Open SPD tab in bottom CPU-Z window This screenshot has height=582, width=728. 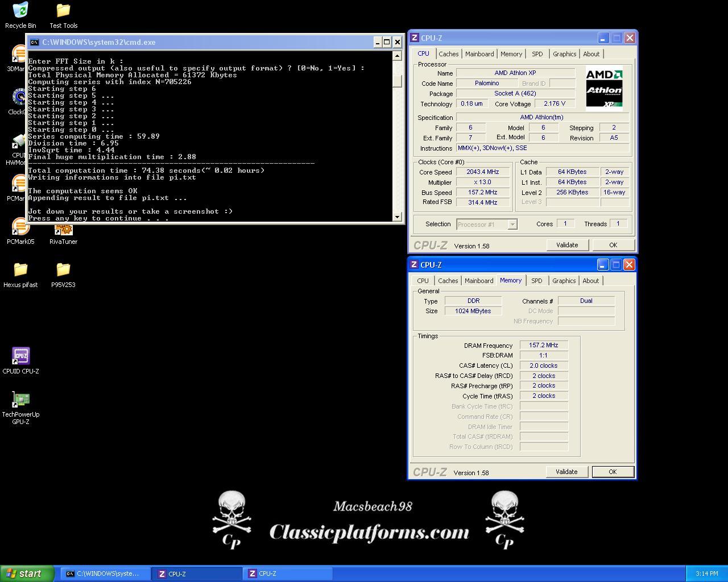pyautogui.click(x=536, y=281)
